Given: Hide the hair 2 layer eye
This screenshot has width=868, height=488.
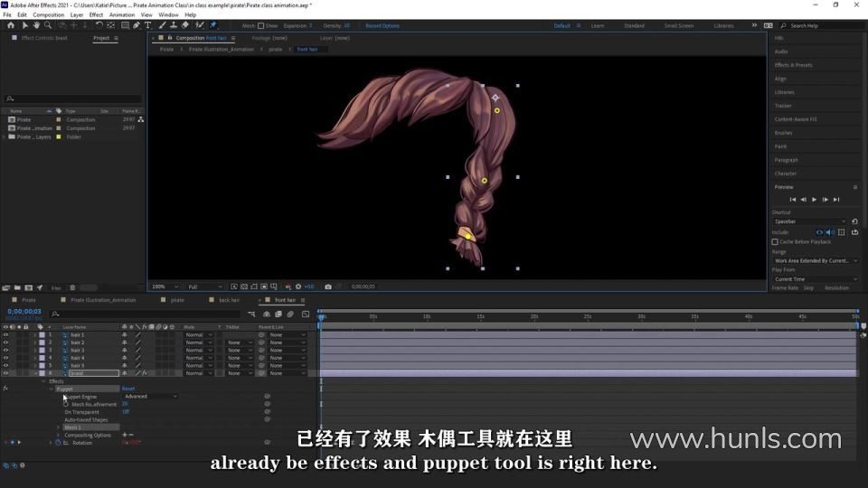Looking at the screenshot, I should (x=5, y=343).
